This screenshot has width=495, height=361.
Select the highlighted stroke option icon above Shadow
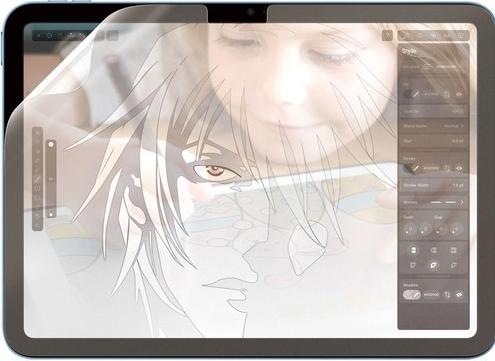(433, 266)
